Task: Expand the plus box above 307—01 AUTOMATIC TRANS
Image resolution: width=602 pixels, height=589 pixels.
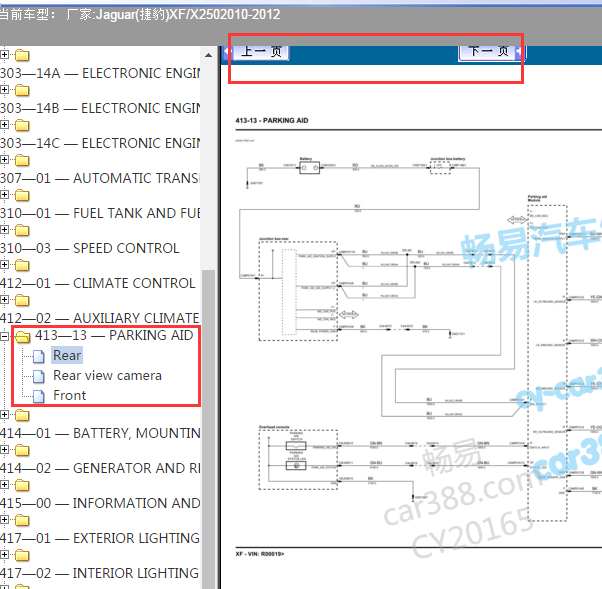Action: point(5,161)
